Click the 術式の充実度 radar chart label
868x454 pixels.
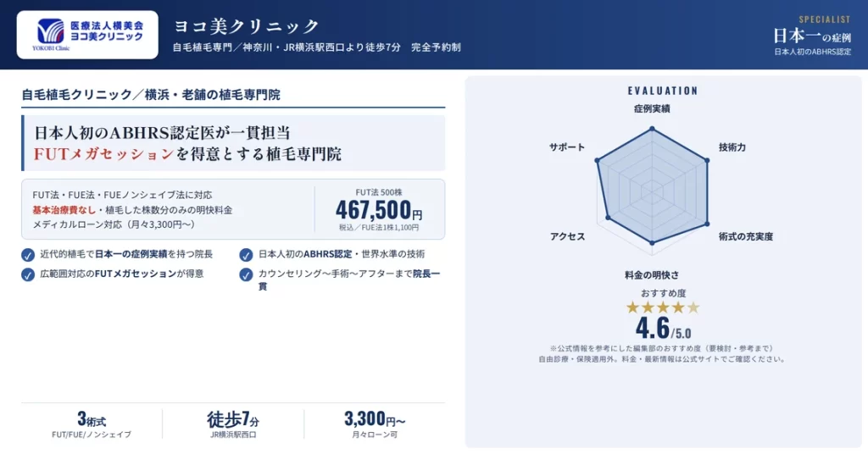coord(746,236)
